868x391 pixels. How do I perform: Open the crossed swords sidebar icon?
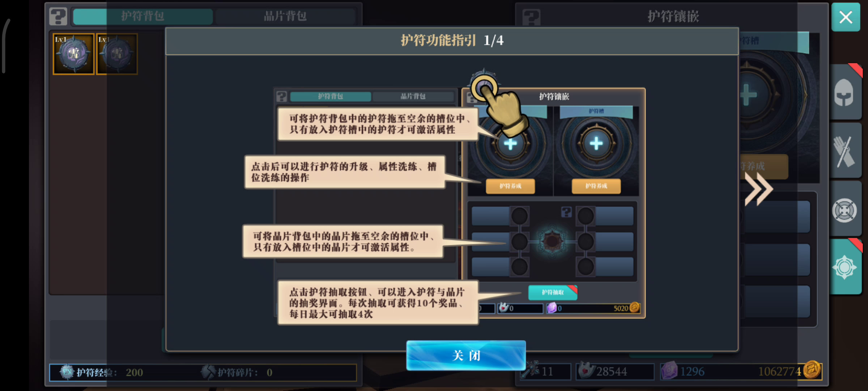pyautogui.click(x=844, y=151)
